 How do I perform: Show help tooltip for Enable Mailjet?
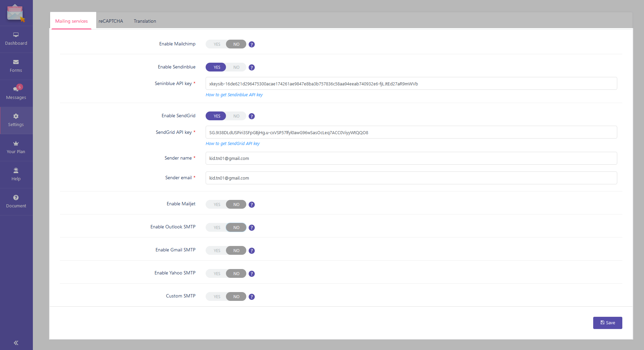tap(252, 205)
